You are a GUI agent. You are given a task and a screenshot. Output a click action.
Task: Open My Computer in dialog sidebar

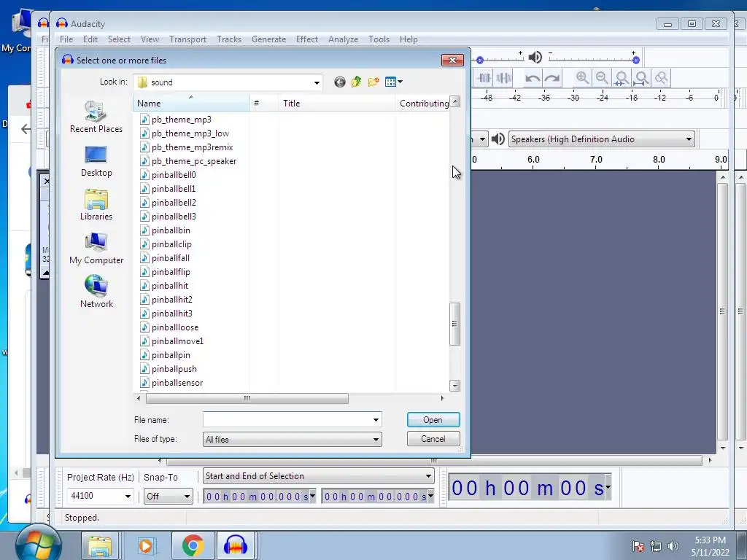click(96, 249)
